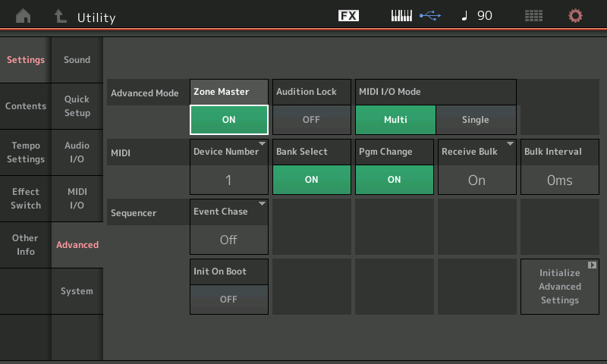The width and height of the screenshot is (607, 364).
Task: Open the MIDI I/O sub-tab
Action: point(77,199)
